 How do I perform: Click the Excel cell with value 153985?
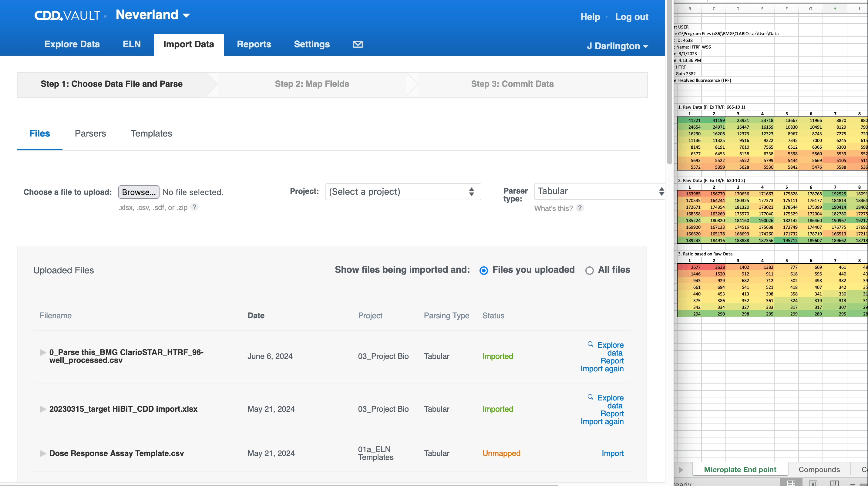point(689,194)
